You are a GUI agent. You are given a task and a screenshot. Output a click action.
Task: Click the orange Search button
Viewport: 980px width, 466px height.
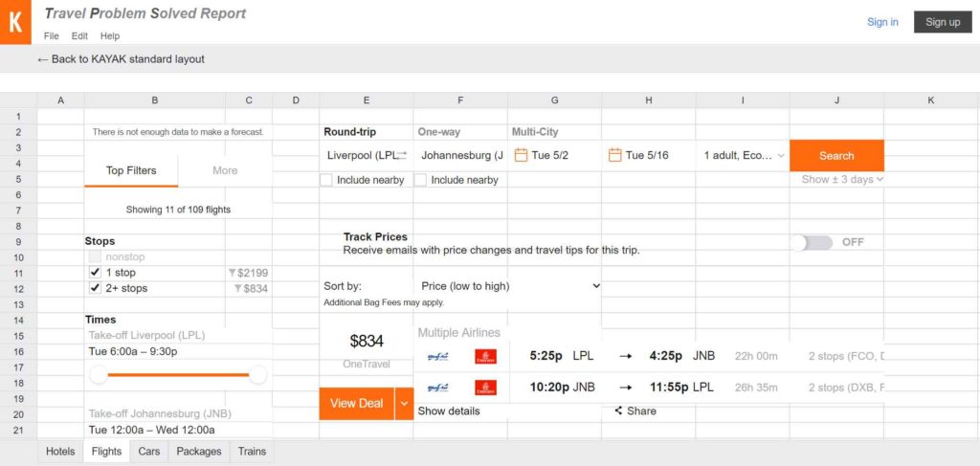836,156
